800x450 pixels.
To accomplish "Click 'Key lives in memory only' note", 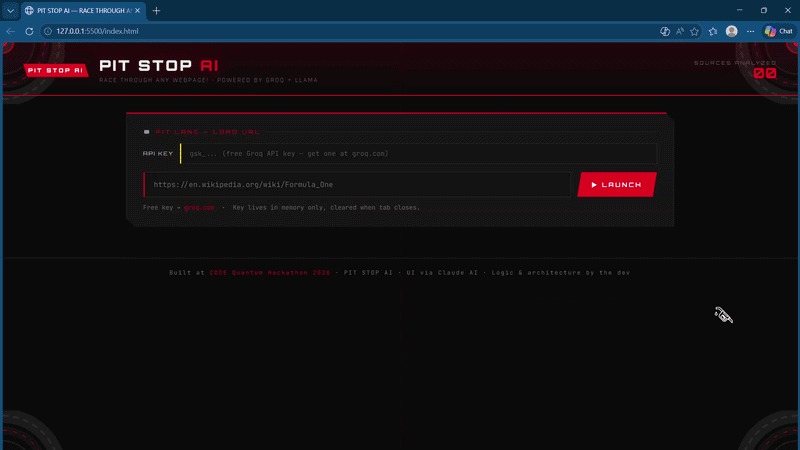I will point(327,208).
